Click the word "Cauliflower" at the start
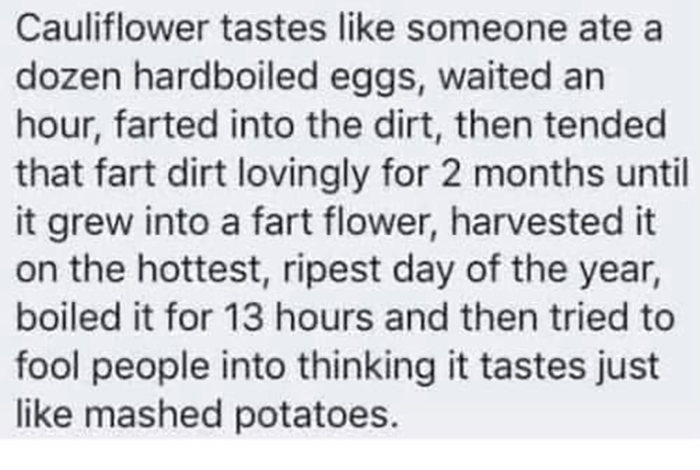Viewport: 700px width, 470px height. (112, 29)
